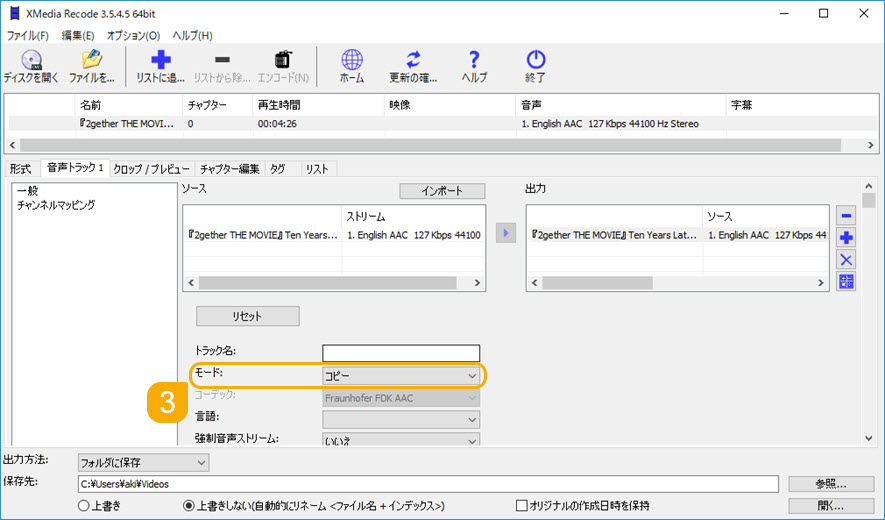Click the ストリーム column header in source list
885x520 pixels.
(x=413, y=217)
